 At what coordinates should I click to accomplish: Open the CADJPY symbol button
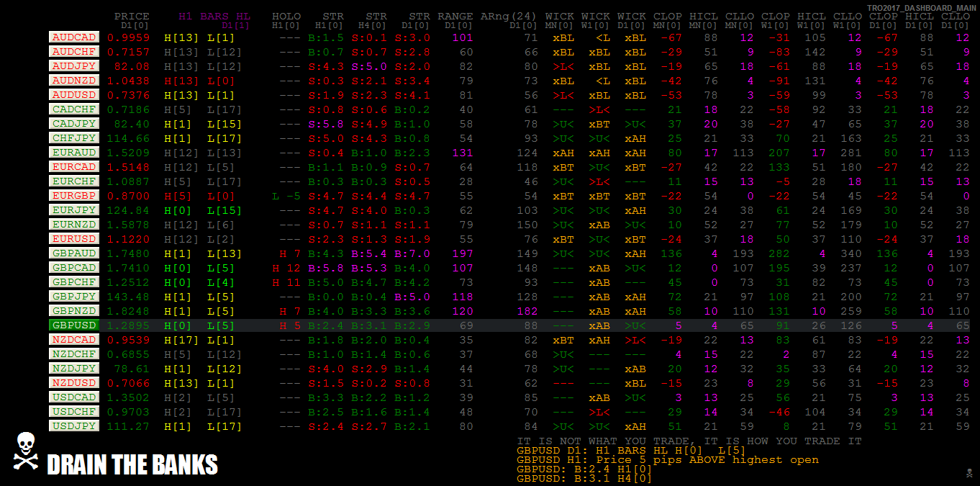click(x=74, y=123)
